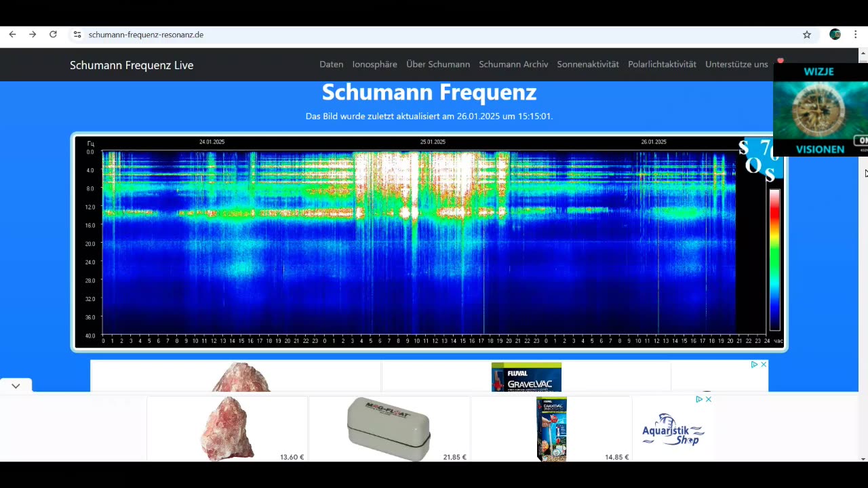
Task: Open the Unterstütze uns link
Action: (736, 64)
